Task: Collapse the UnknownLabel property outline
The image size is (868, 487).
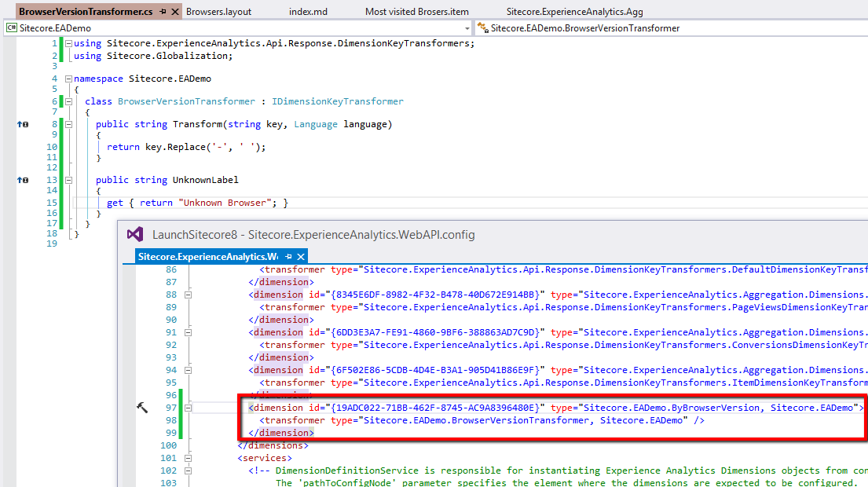Action: coord(68,180)
